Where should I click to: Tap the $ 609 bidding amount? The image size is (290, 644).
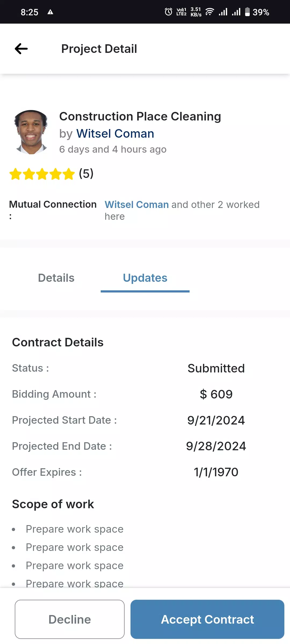[x=216, y=394]
